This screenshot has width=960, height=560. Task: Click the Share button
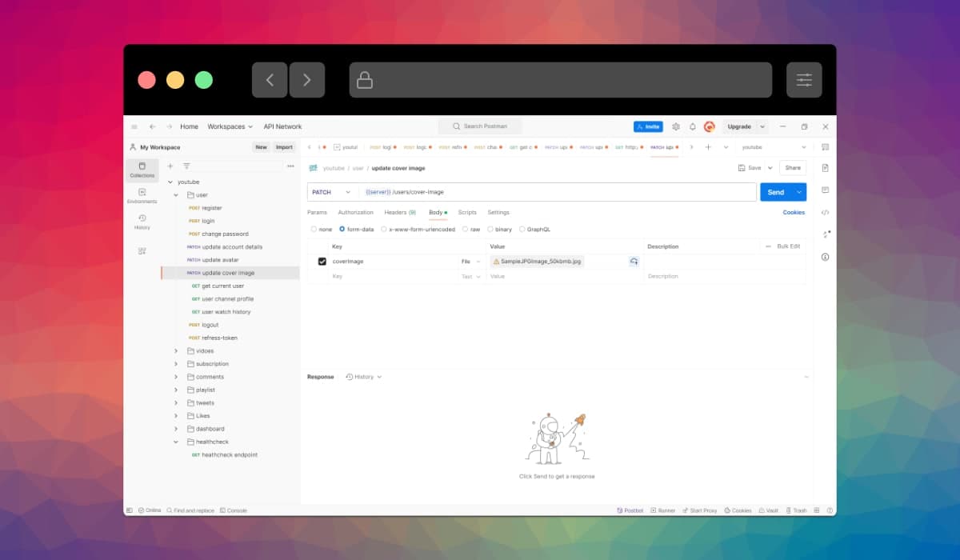coord(793,168)
